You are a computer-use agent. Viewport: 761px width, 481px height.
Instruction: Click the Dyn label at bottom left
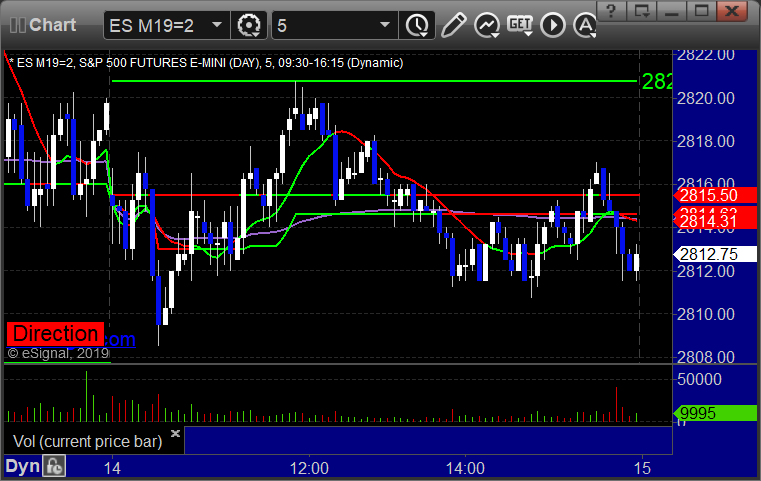click(x=22, y=466)
